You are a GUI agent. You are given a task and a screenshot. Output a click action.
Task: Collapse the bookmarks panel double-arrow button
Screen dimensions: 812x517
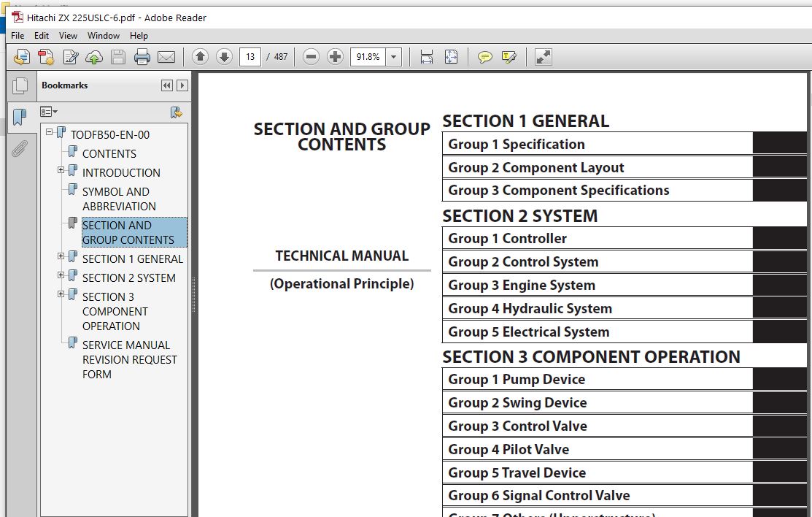pyautogui.click(x=167, y=85)
